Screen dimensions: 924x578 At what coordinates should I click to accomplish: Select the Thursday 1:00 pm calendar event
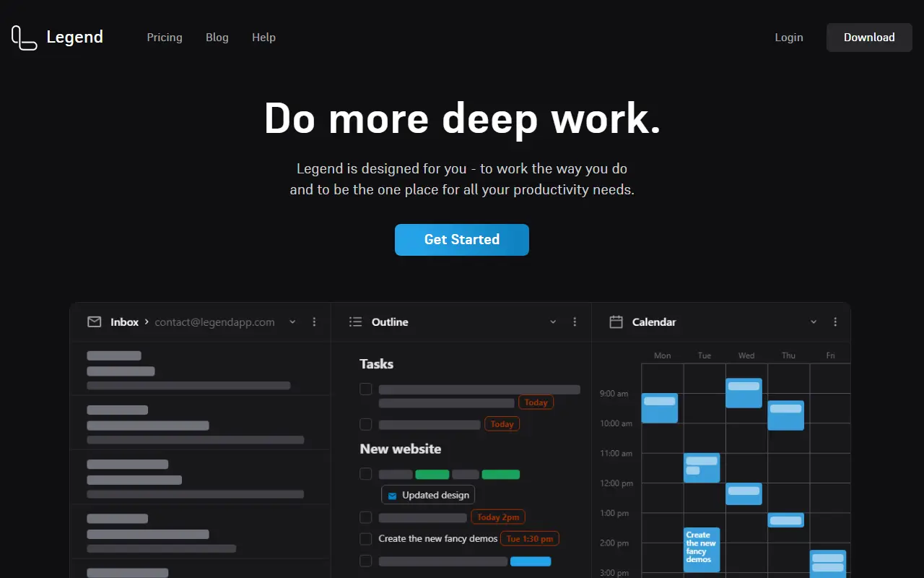tap(785, 520)
